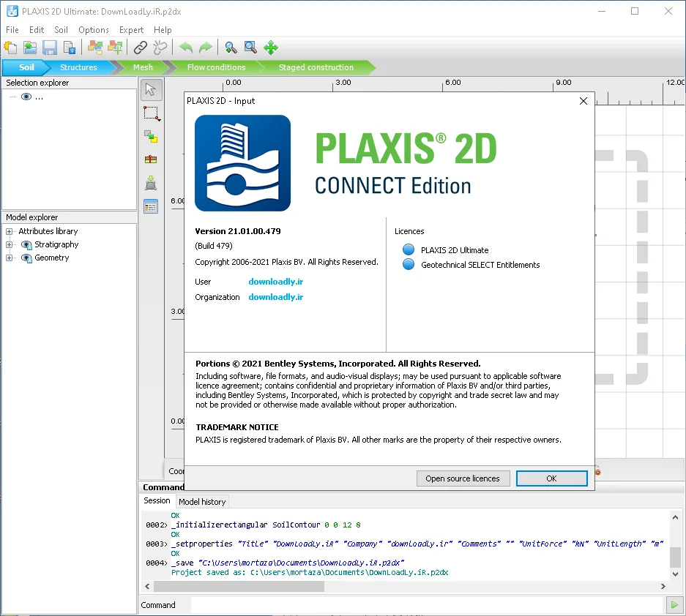Viewport: 686px width, 616px height.
Task: Click the '(Build 479)' text
Action: tap(214, 246)
